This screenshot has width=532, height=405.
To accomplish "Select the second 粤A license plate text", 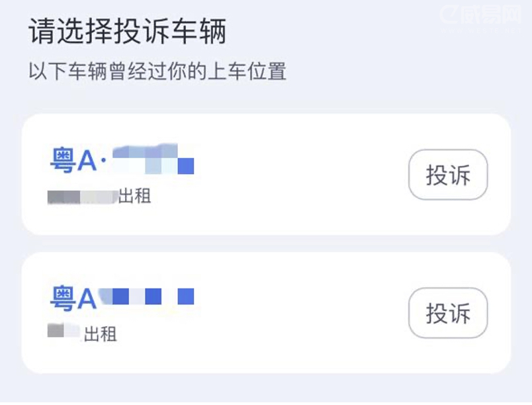I will [x=73, y=298].
